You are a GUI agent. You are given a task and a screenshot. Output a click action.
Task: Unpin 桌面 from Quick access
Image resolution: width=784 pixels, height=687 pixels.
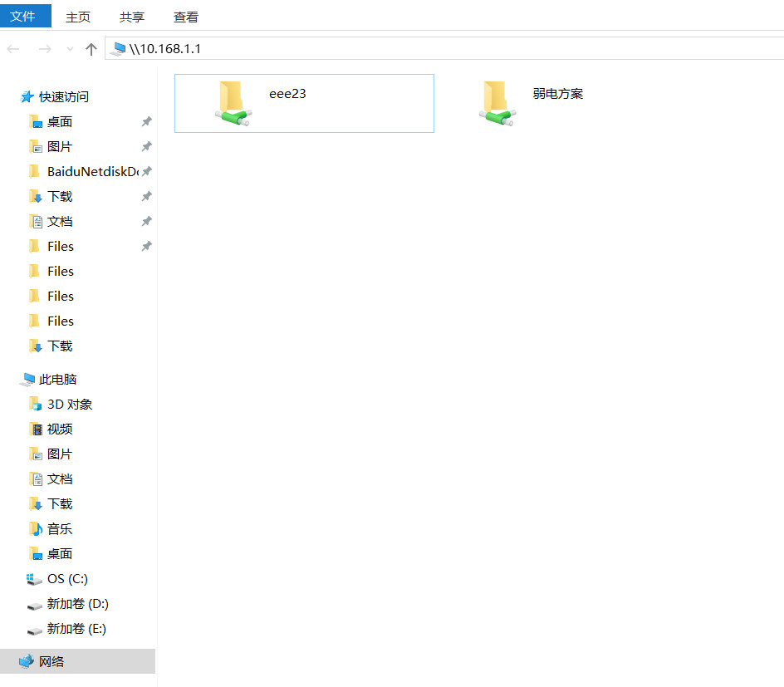pyautogui.click(x=147, y=121)
